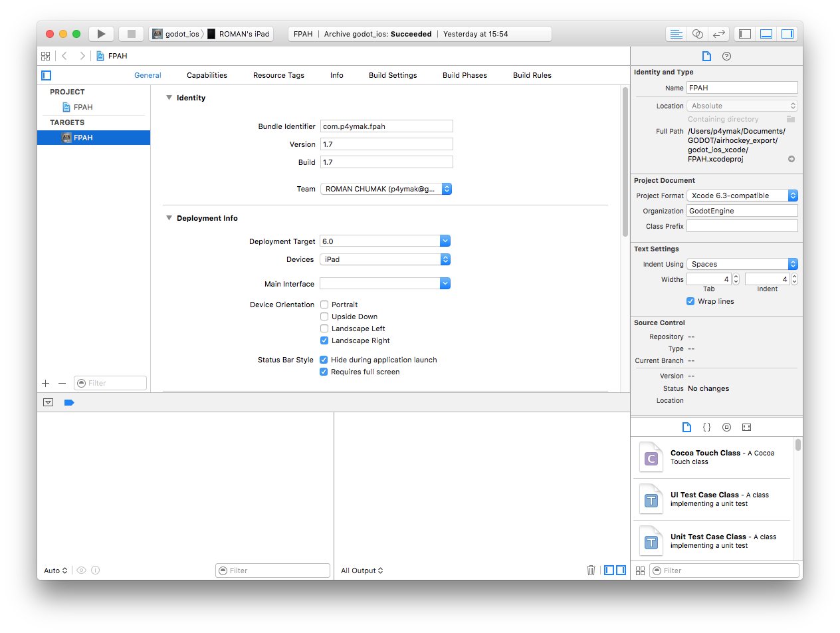
Task: Show the version editor
Action: pos(718,34)
